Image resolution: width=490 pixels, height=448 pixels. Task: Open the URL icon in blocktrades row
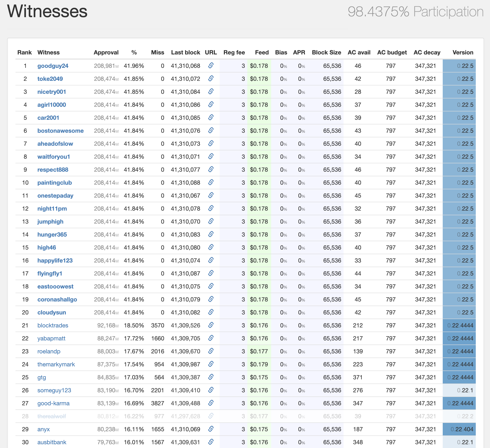point(211,325)
